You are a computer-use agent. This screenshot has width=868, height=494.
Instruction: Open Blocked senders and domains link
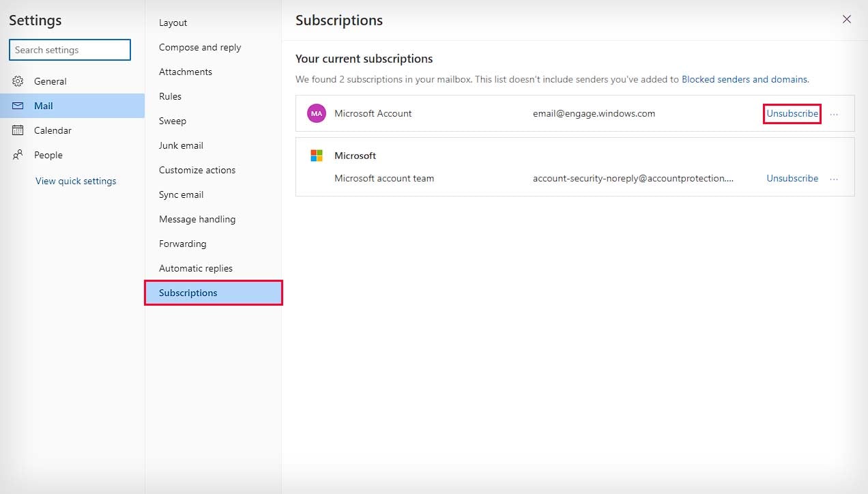(x=744, y=79)
